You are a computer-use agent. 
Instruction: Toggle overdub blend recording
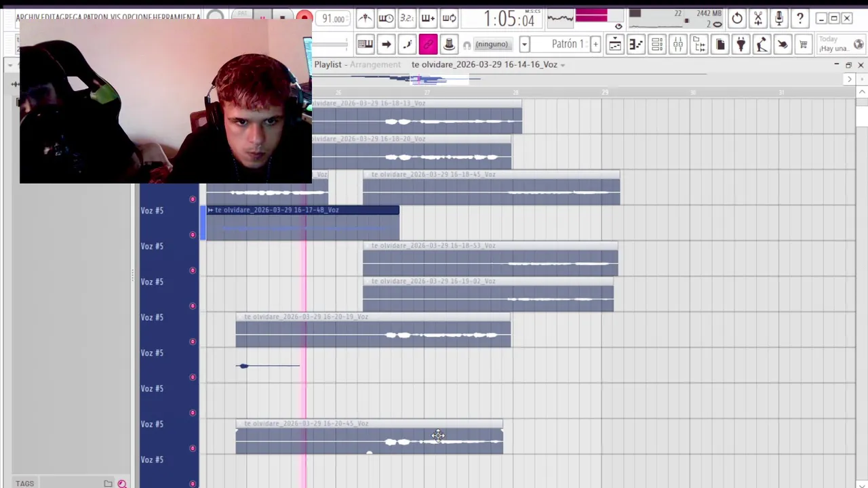428,18
